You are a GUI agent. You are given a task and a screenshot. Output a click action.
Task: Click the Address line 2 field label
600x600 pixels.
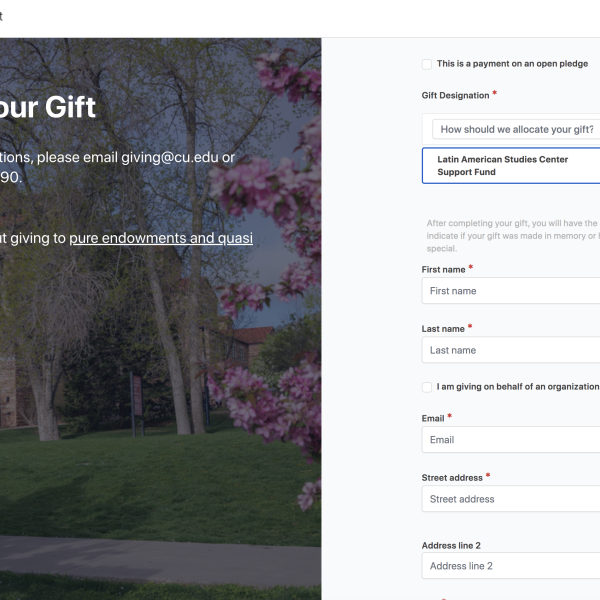click(x=452, y=545)
